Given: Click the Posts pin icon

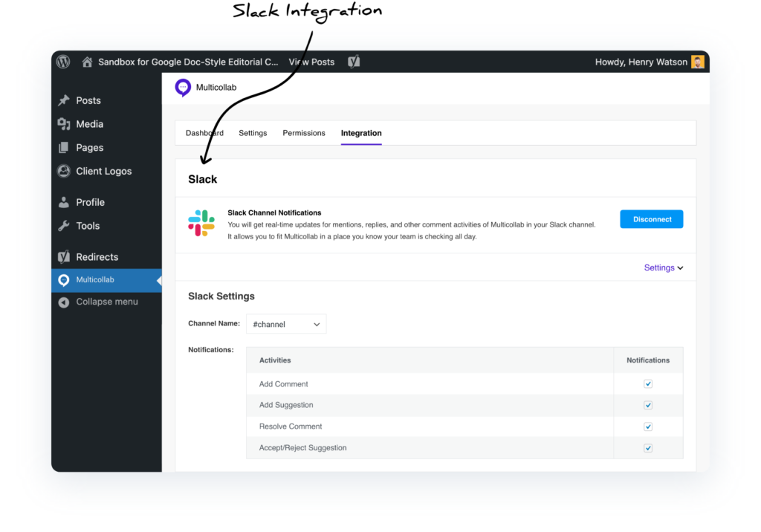Looking at the screenshot, I should [x=64, y=100].
